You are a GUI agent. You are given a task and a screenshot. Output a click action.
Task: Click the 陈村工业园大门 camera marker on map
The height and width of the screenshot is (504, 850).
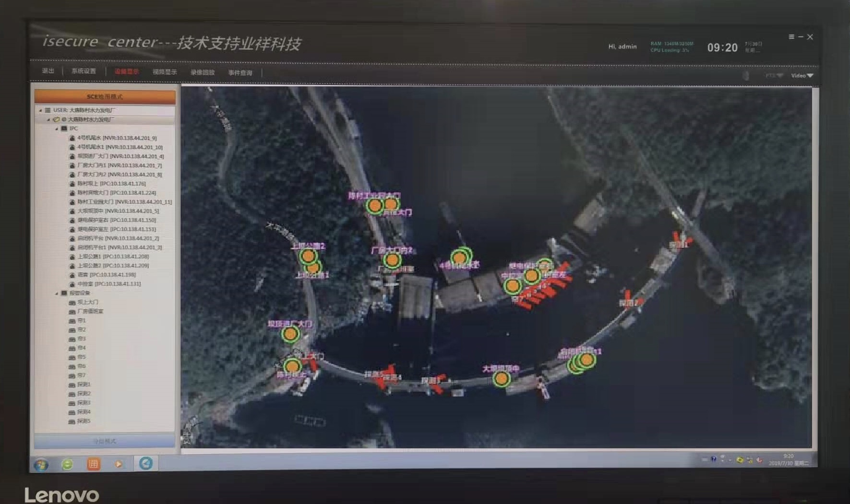click(x=374, y=206)
